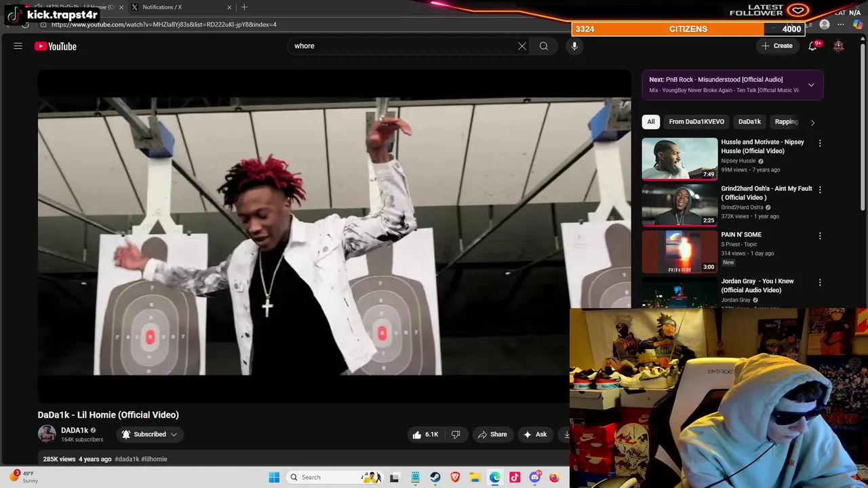
Task: Start voice search with microphone icon
Action: tap(574, 46)
